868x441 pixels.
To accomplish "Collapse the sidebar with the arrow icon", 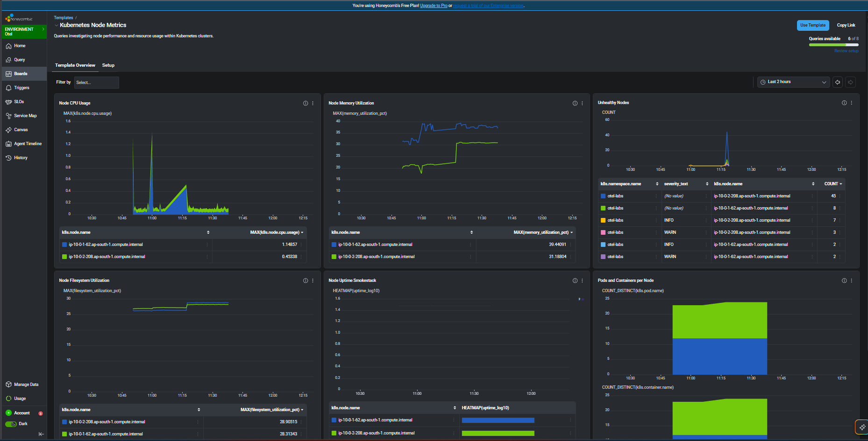I will (x=41, y=434).
